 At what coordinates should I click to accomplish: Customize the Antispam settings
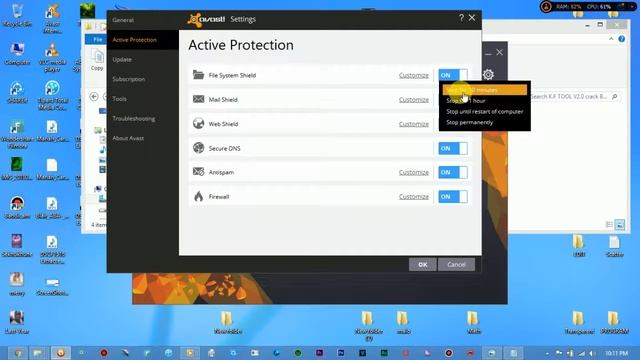click(413, 172)
